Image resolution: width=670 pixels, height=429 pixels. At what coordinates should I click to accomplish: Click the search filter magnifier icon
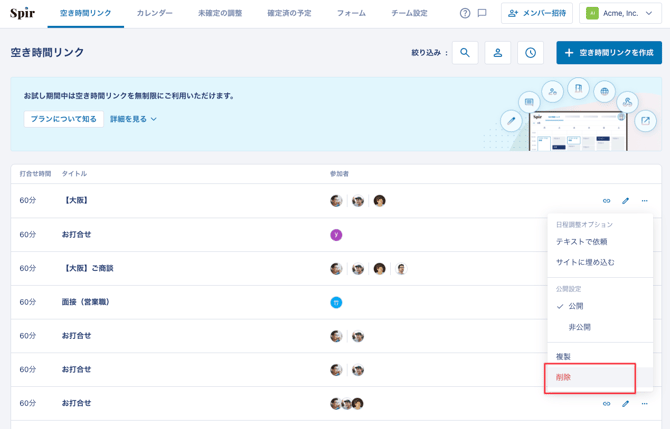[465, 53]
